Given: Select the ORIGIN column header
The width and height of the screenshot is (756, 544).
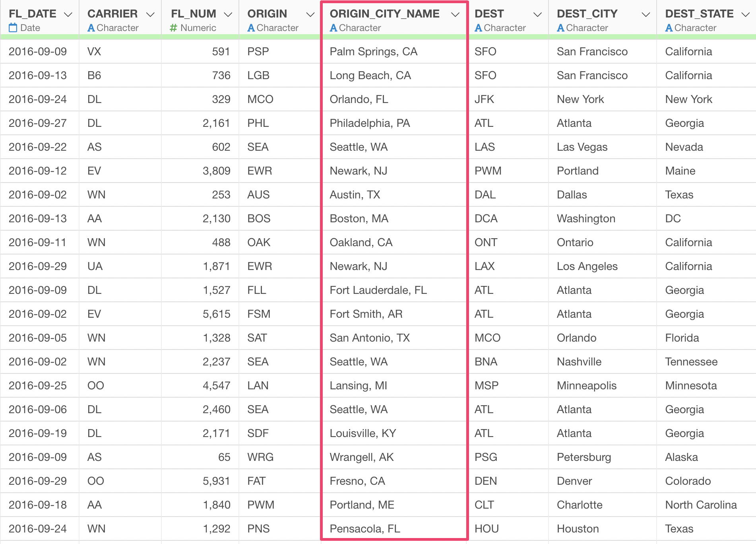Looking at the screenshot, I should pyautogui.click(x=267, y=14).
